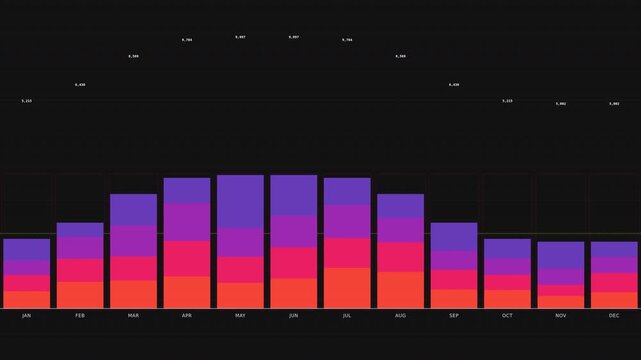
Task: Click the violet top segment of the NOV bar
Action: (x=561, y=255)
